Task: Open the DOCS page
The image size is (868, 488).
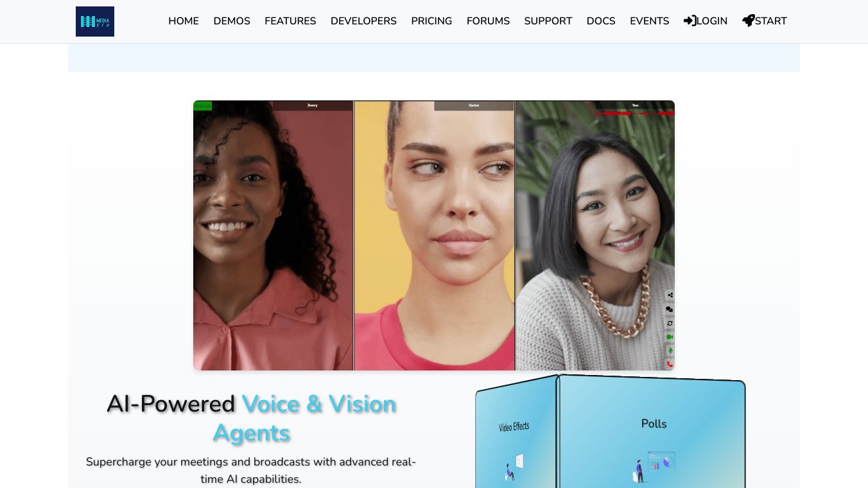Action: click(601, 21)
